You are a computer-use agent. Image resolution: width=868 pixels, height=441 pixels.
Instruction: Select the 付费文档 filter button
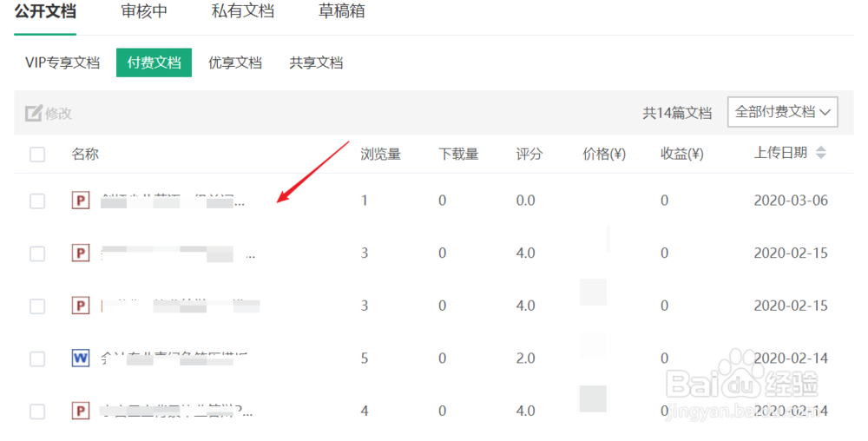[x=154, y=63]
